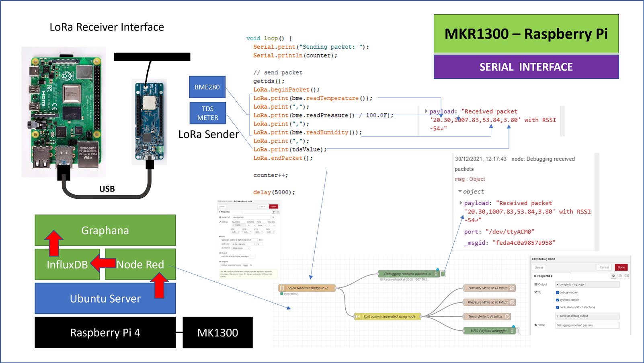Open the Baud Rate 115200 dropdown
Viewport: 644px width, 363px height.
click(239, 225)
